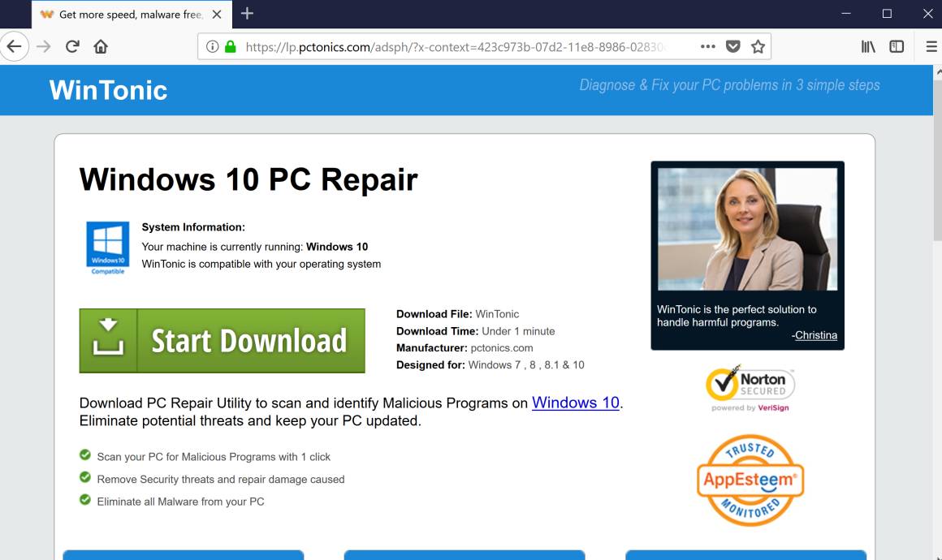Click the Windows 10 Compatible badge icon
The image size is (942, 560).
pyautogui.click(x=107, y=248)
